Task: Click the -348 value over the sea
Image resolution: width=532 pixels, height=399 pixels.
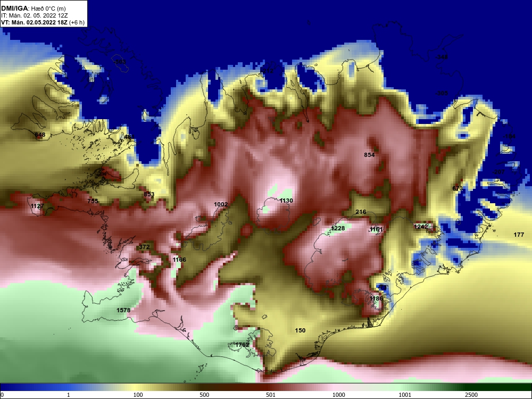Action: (442, 57)
